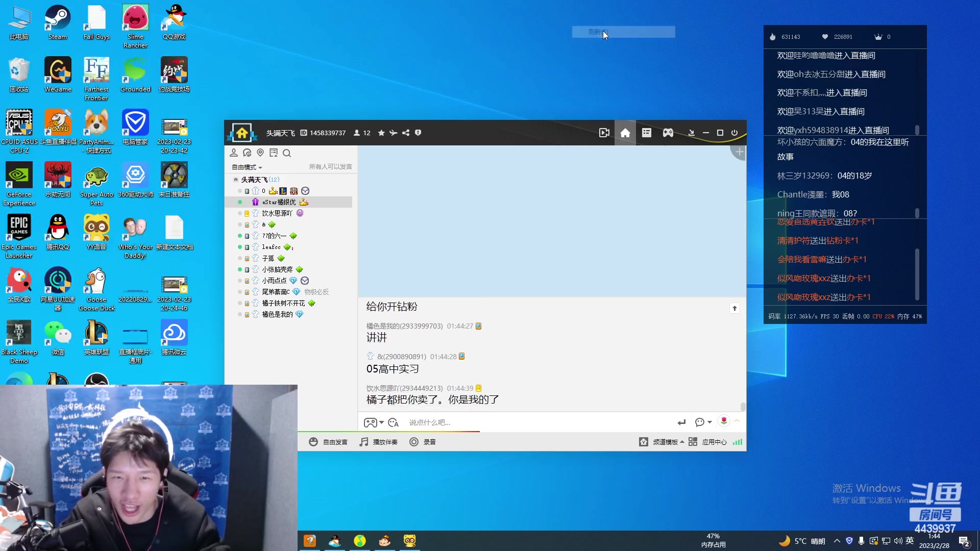The image size is (980, 551).
Task: Open the 回收站 recycle bin
Action: coord(19,74)
